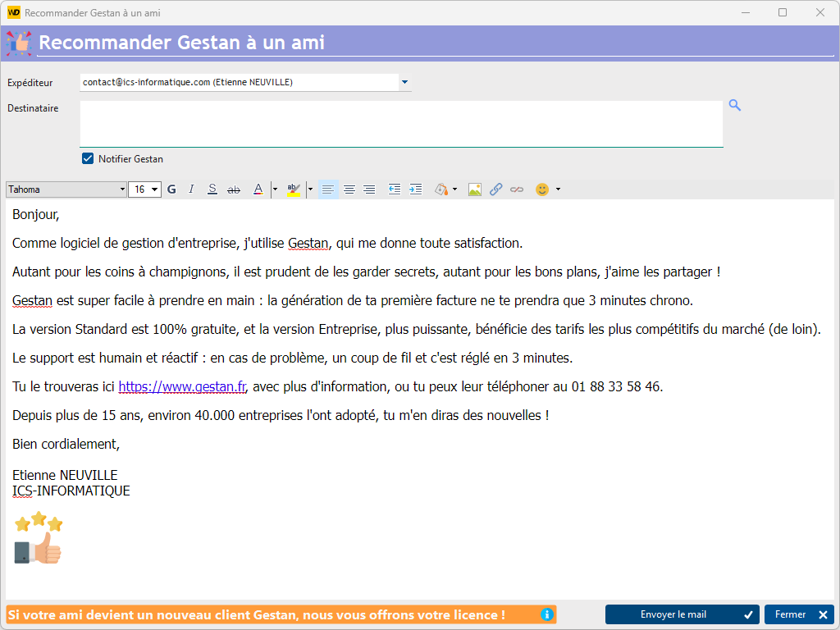The width and height of the screenshot is (840, 630).
Task: Decrease paragraph indent
Action: click(395, 189)
